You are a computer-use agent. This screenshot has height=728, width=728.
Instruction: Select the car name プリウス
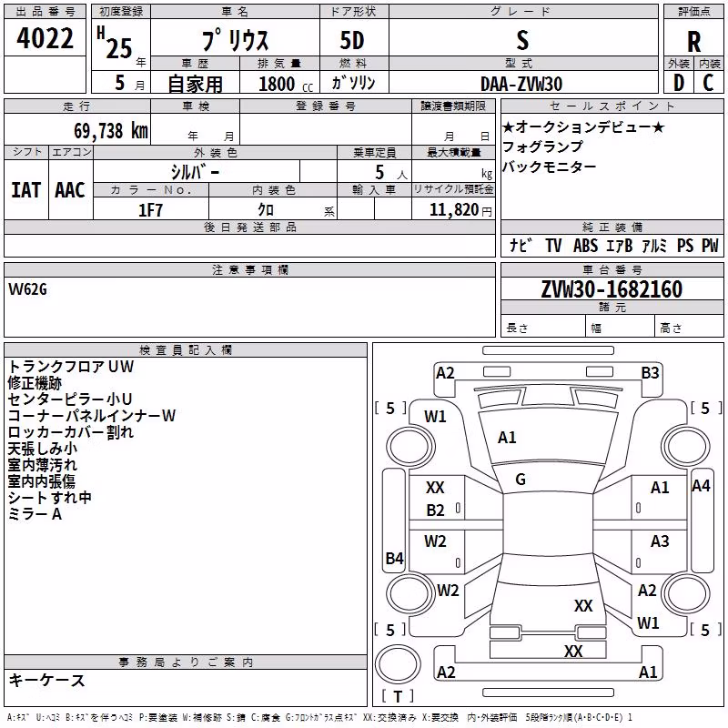click(x=235, y=40)
